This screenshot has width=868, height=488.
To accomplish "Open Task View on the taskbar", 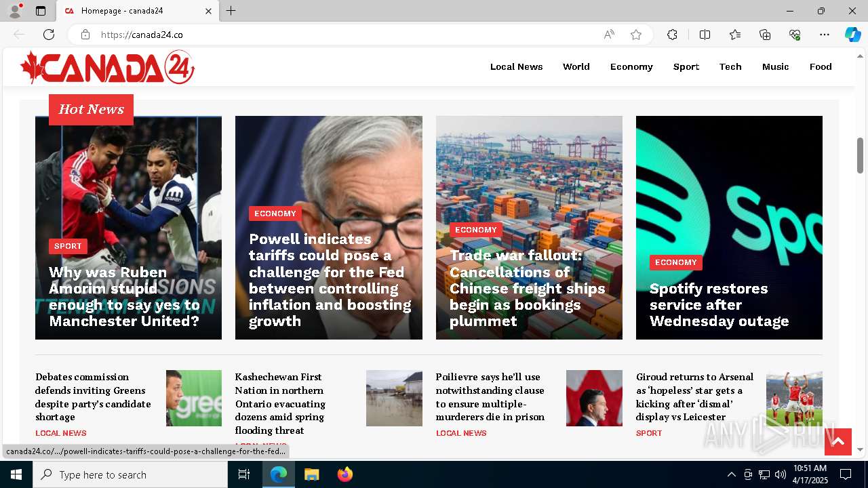I will 244,474.
